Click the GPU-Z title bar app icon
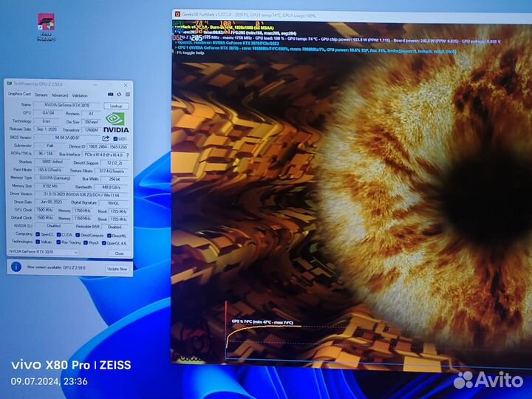 (10, 83)
